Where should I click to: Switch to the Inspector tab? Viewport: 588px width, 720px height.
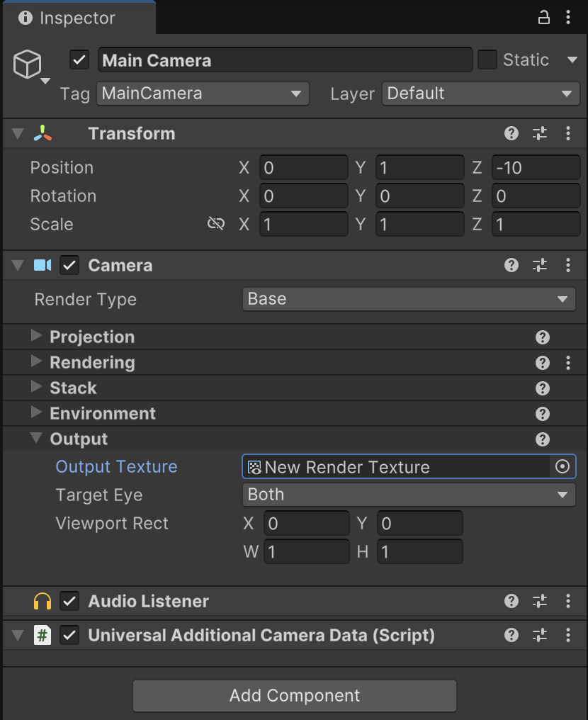tap(77, 18)
